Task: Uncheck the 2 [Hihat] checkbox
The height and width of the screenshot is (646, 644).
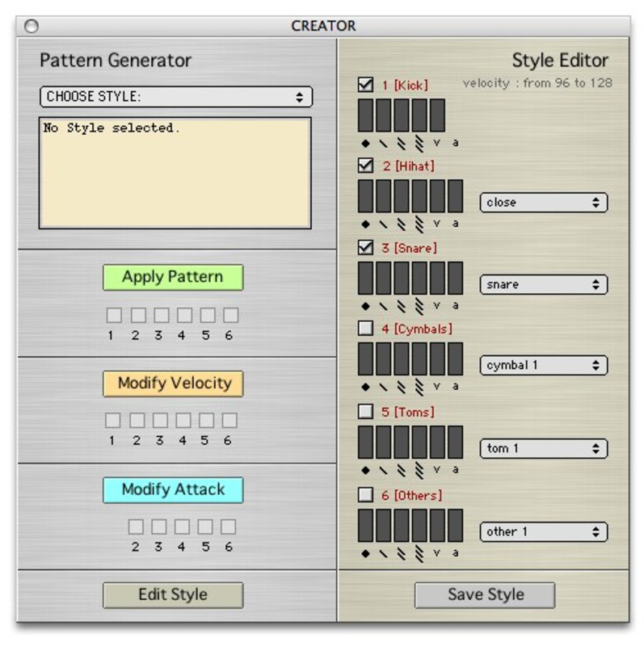Action: pos(365,166)
